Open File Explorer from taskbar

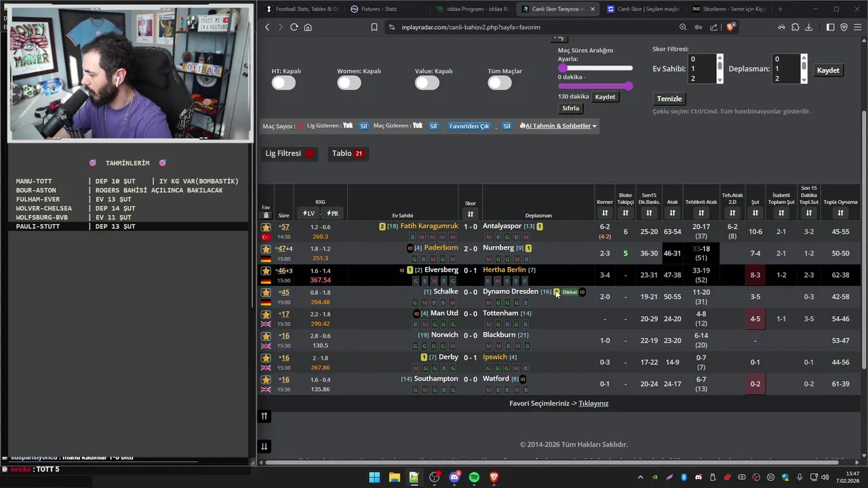pyautogui.click(x=394, y=477)
